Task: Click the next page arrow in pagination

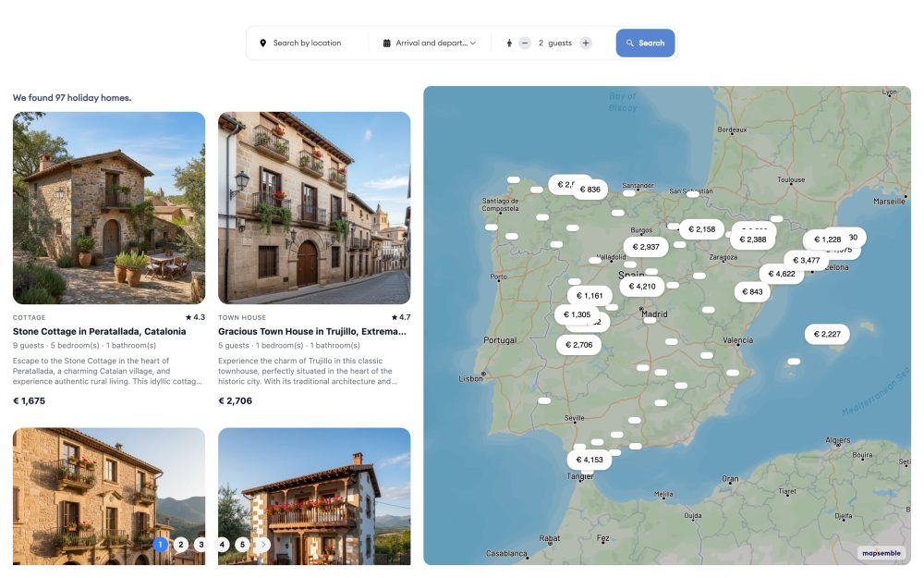Action: pyautogui.click(x=262, y=545)
